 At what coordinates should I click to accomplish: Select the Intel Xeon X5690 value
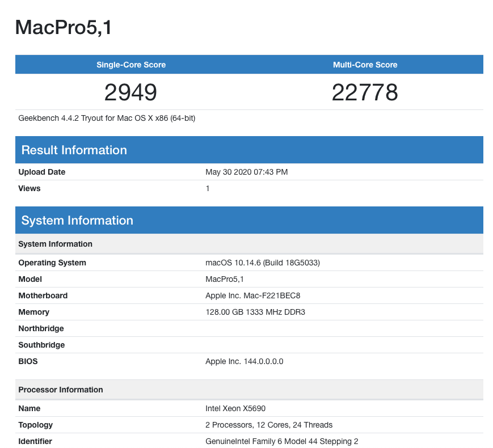pos(235,408)
